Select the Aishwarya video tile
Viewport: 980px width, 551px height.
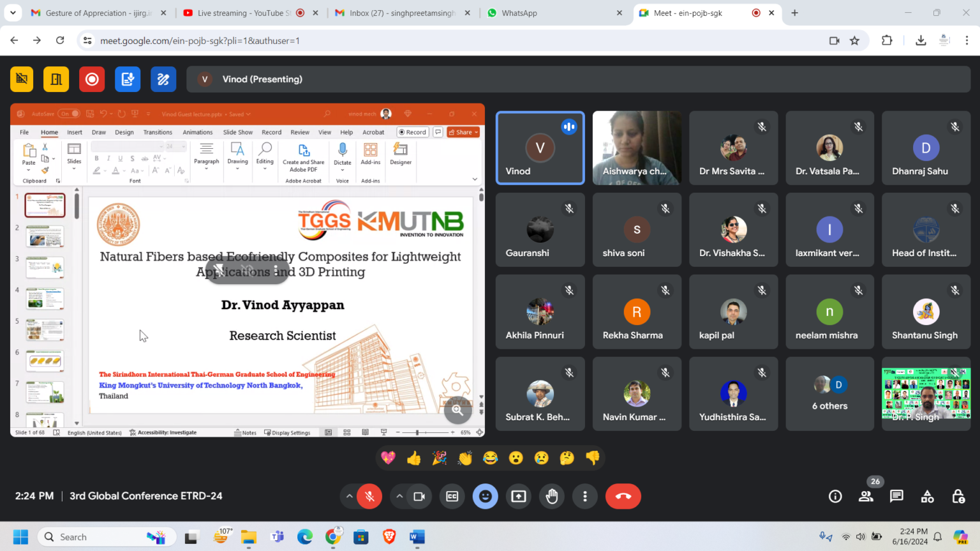636,147
